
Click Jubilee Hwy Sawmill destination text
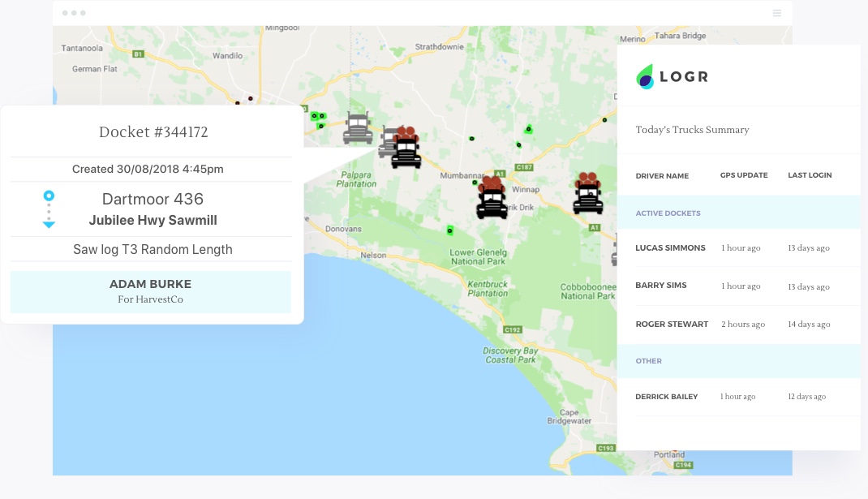point(153,220)
